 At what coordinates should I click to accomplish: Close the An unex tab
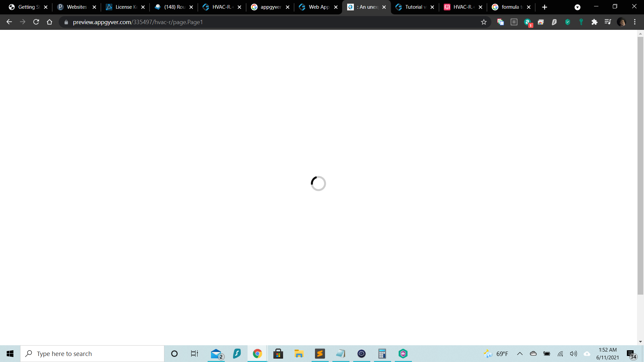(384, 7)
